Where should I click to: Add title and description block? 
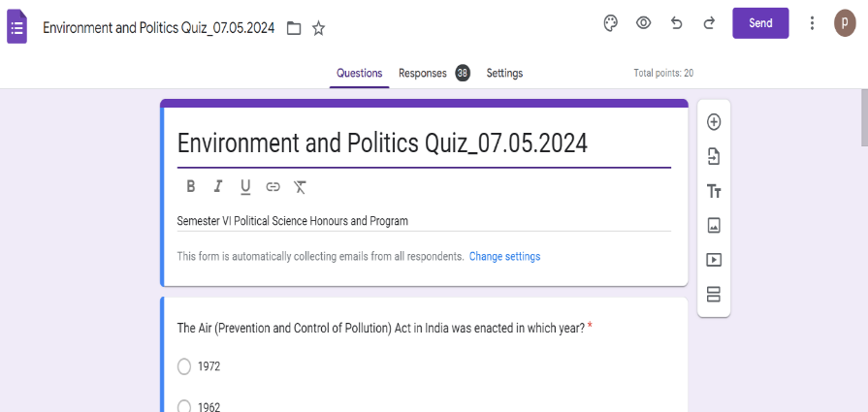coord(714,191)
